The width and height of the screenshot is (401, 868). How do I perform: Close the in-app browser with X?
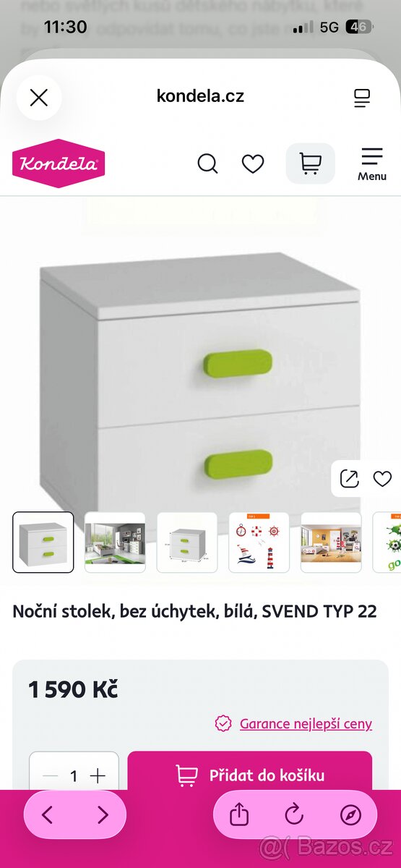pos(38,98)
